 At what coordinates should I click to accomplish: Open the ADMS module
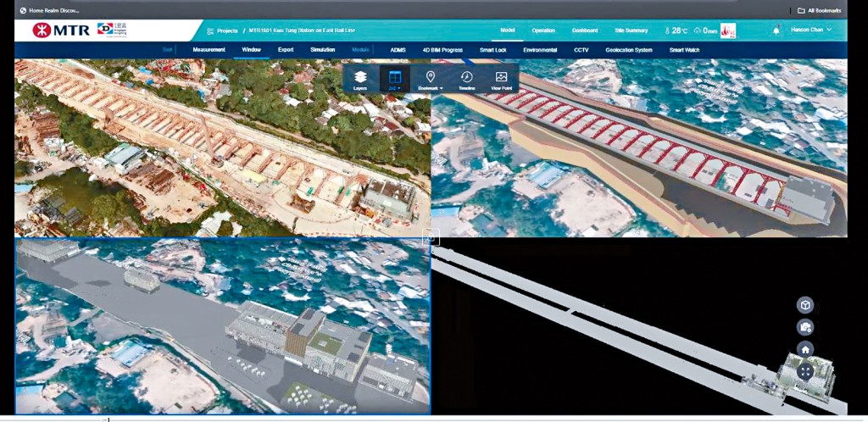point(398,50)
